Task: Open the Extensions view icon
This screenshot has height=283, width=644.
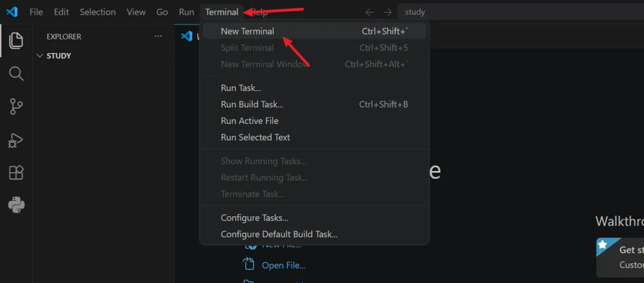Action: click(16, 173)
